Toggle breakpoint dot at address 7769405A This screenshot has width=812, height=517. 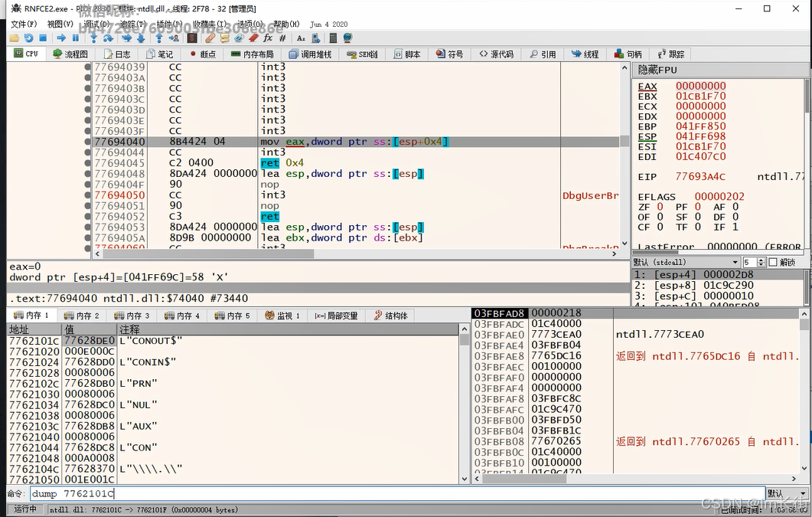tap(87, 237)
